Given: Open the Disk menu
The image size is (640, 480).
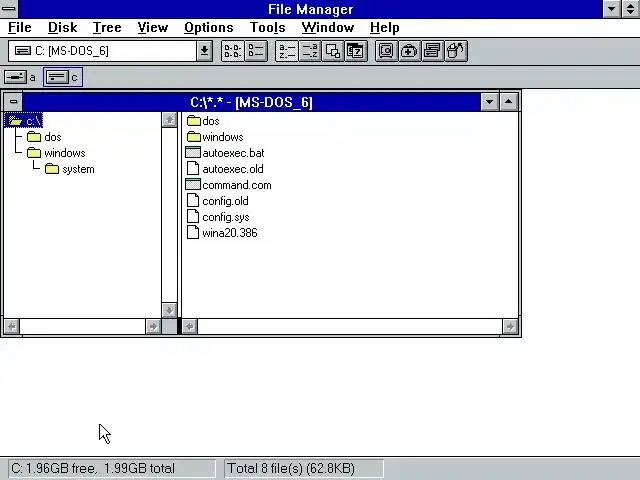Looking at the screenshot, I should [62, 27].
